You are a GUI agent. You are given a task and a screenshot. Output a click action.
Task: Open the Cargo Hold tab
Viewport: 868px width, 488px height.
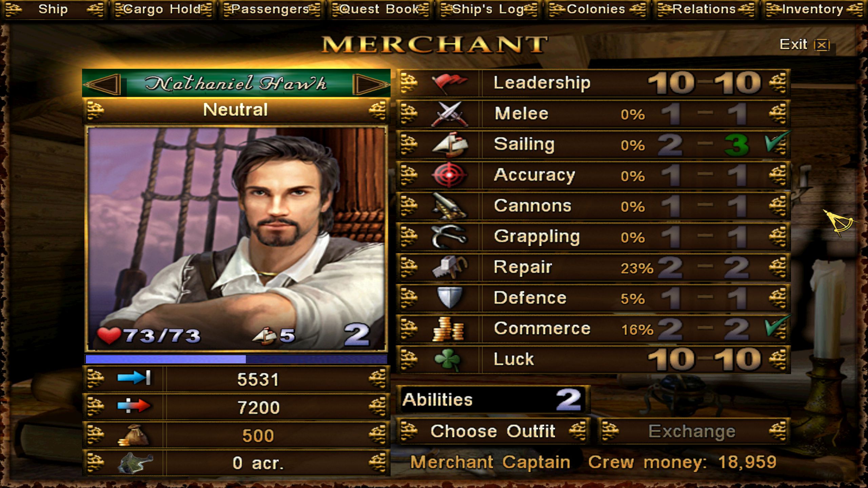click(x=163, y=9)
